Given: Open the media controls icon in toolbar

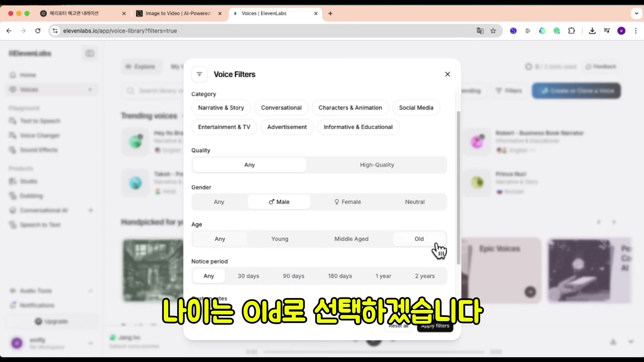Looking at the screenshot, I should click(607, 31).
